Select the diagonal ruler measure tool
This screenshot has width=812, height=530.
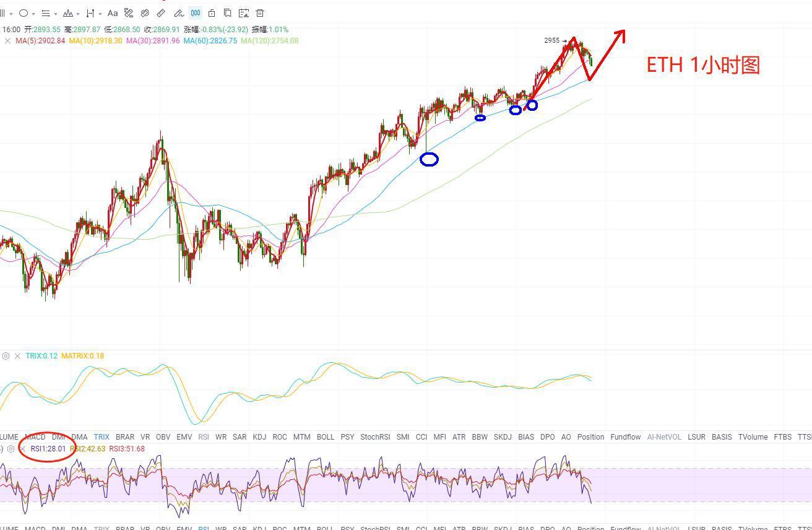161,13
